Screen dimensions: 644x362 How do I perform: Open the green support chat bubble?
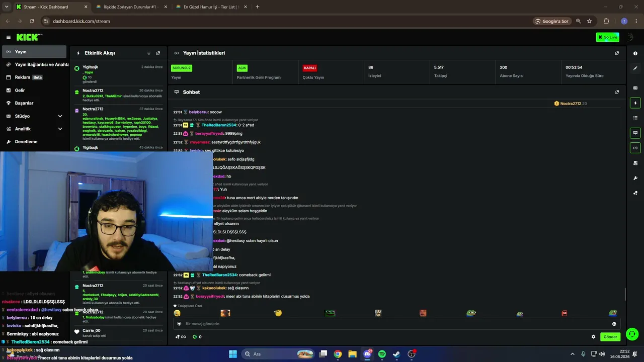[x=632, y=334]
